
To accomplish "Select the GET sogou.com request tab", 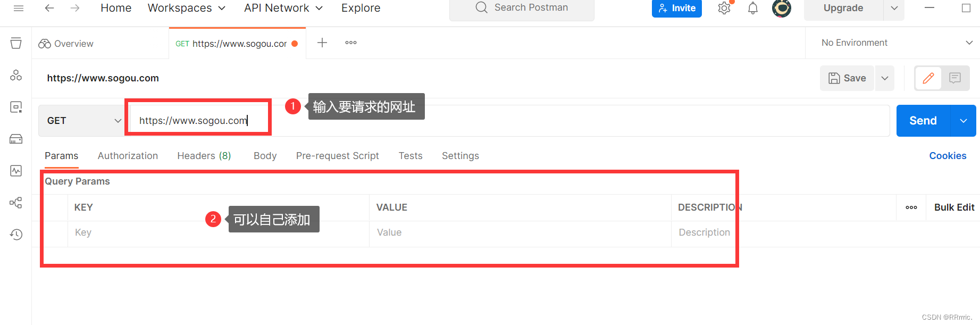I will [237, 44].
